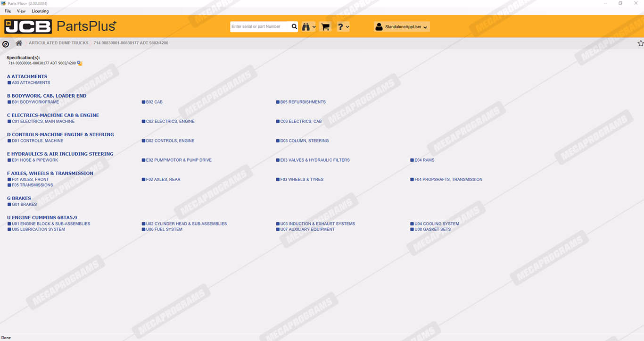Open E01 Hose & Pipework
The width and height of the screenshot is (644, 341).
tap(33, 160)
